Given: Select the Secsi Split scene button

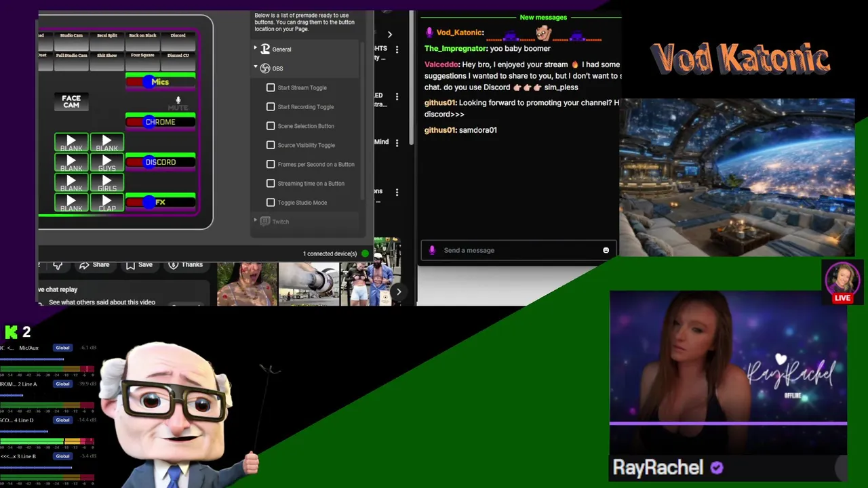Looking at the screenshot, I should pos(107,40).
